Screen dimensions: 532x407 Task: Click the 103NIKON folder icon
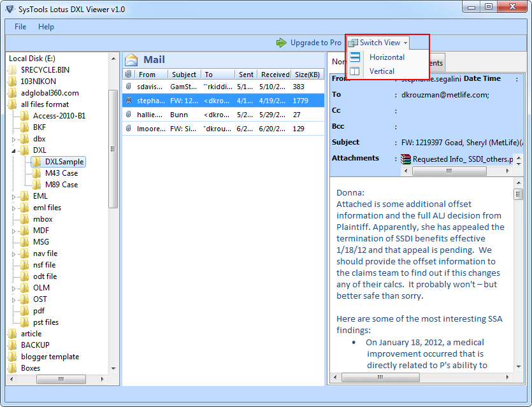13,82
